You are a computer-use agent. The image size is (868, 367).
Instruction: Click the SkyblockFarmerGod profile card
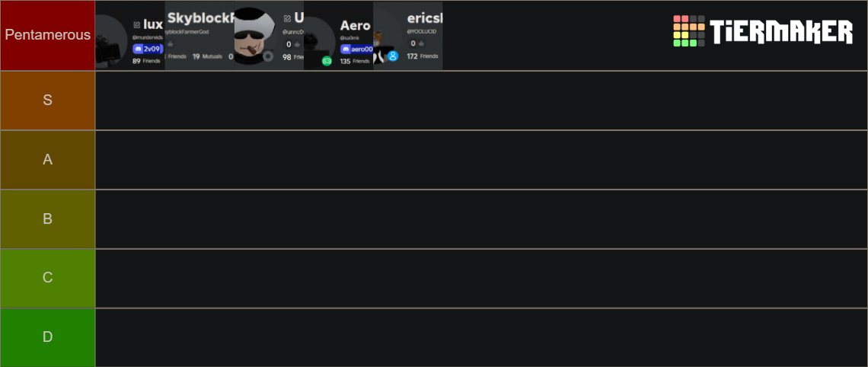(x=199, y=36)
